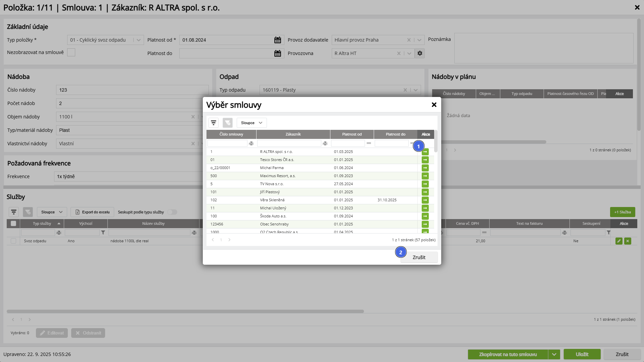Sort by Platnost od column in dialog
644x362 pixels.
[352, 134]
